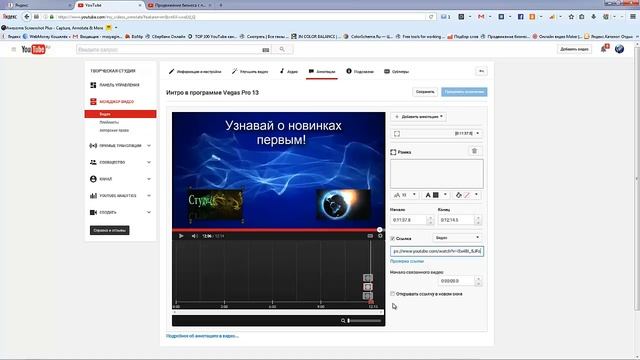Open the YouTube hamburger guide menu

pyautogui.click(x=13, y=49)
